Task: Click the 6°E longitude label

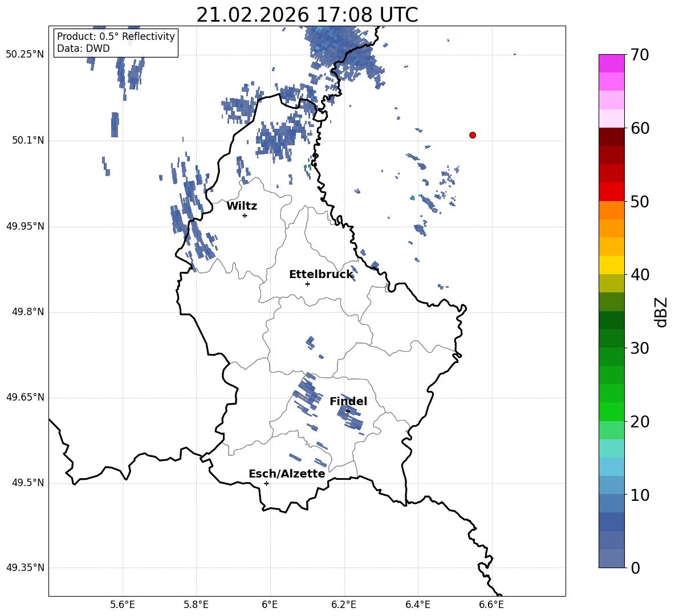Action: tap(270, 605)
